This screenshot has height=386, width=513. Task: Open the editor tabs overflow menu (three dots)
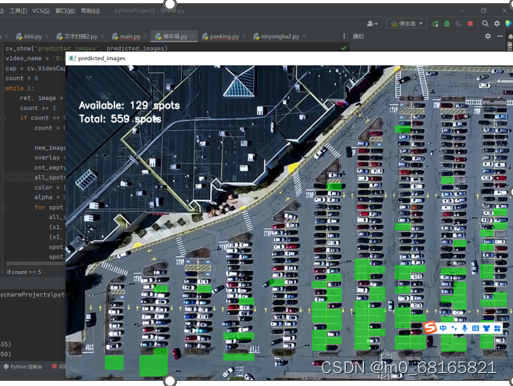click(344, 36)
